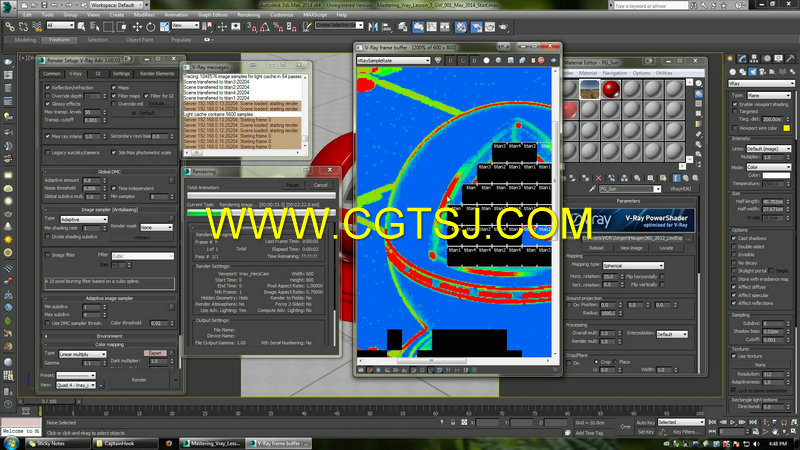Viewport: 800px width, 450px height.
Task: Open the Modifiers menu in menu bar
Action: point(144,15)
